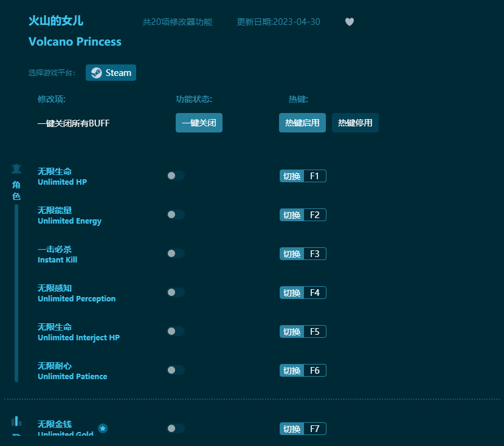Click the Steam logo icon
504x446 pixels.
[96, 73]
